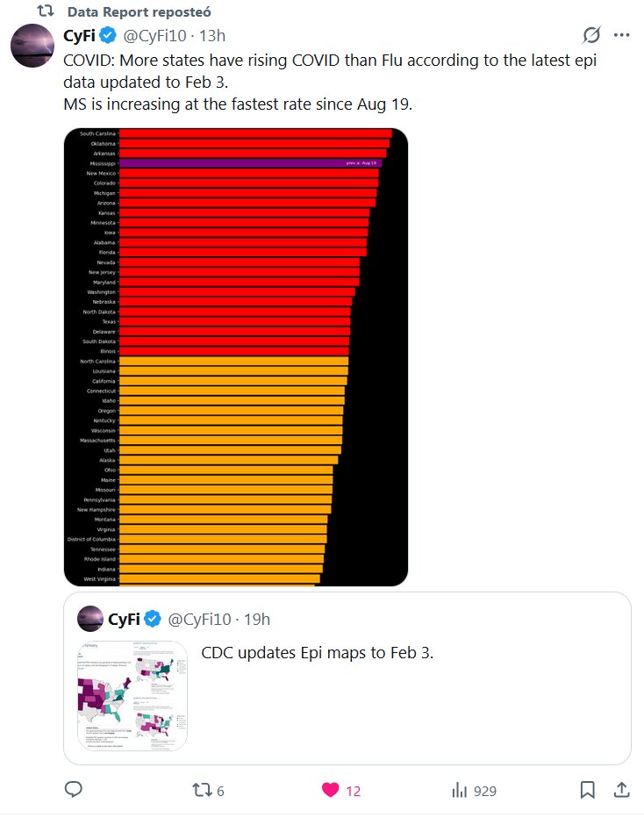Click the verified badge in quoted post
Viewport: 644px width, 818px height.
pos(153,619)
